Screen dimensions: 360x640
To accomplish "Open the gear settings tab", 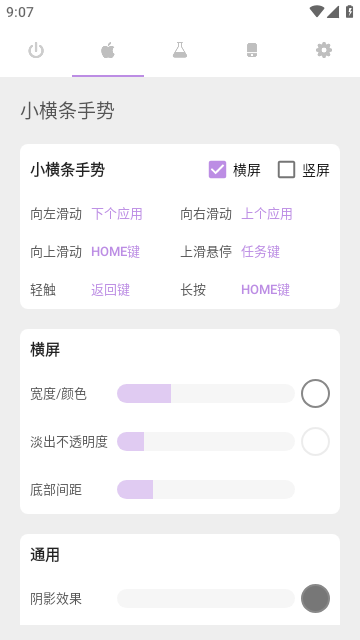I will [x=324, y=51].
